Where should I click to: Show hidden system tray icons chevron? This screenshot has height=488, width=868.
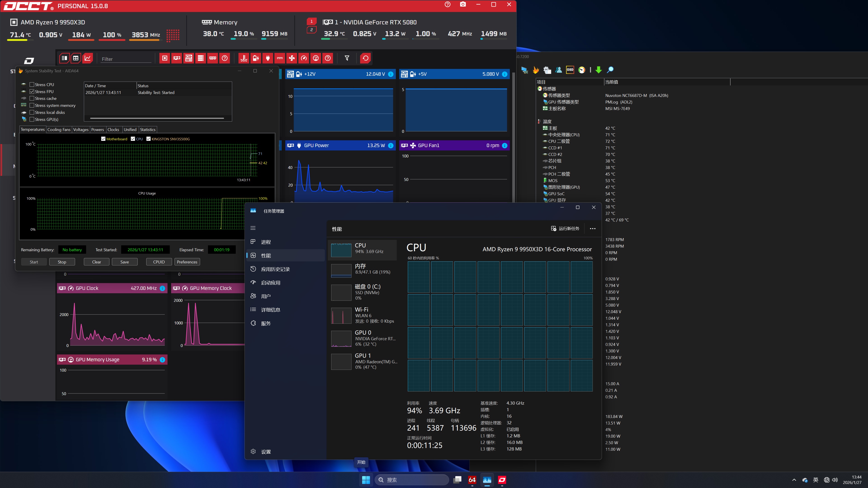pos(794,480)
